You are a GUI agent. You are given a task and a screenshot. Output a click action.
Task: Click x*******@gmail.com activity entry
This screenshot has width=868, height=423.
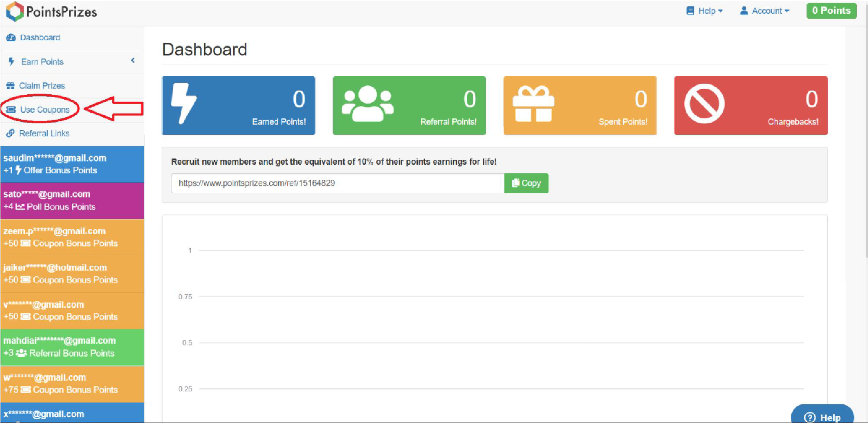tap(72, 413)
